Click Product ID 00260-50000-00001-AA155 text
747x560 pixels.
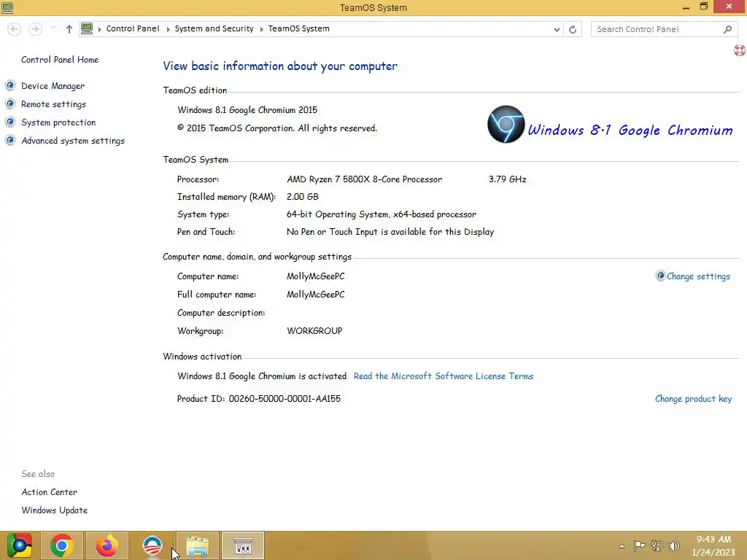pyautogui.click(x=259, y=399)
